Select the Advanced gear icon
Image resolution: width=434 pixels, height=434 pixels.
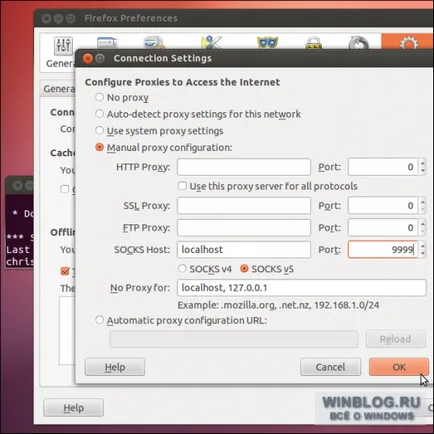coord(409,43)
